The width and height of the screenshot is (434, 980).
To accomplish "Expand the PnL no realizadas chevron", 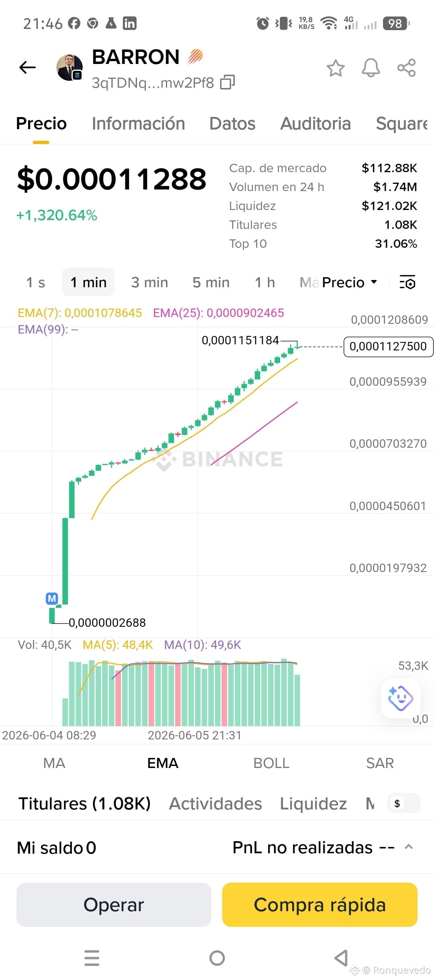I will click(409, 847).
